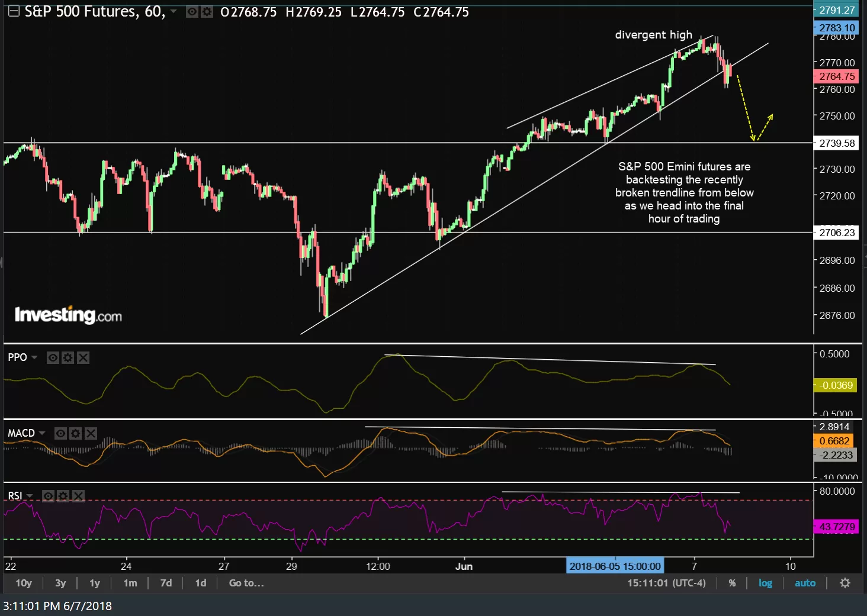Remove the MACD indicator
867x616 pixels.
coord(91,433)
